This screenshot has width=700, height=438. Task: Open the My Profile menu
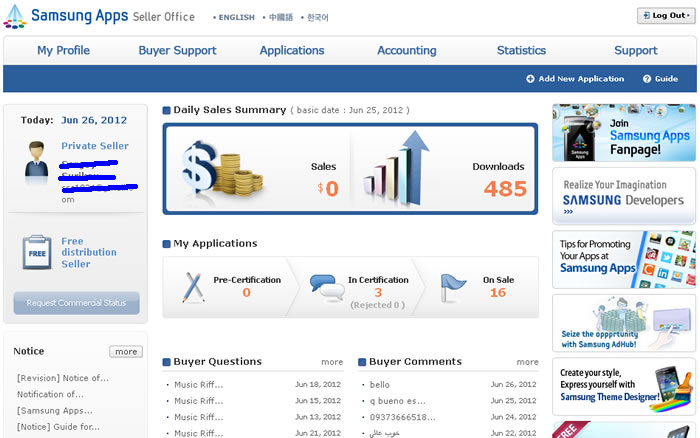pos(63,50)
